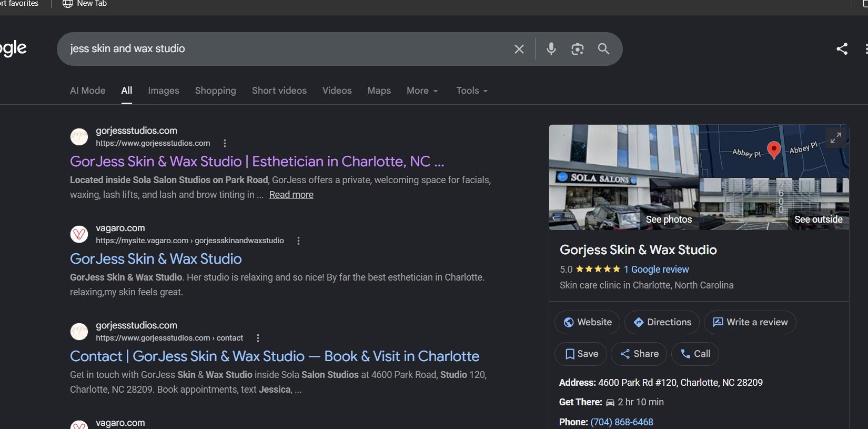Click the globe icon in the New Tab bookmark
Screen dimensions: 868x429
[x=67, y=4]
